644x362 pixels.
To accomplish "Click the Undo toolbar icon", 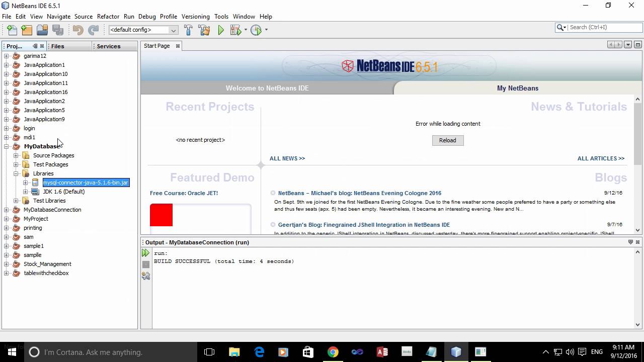I will 77,30.
